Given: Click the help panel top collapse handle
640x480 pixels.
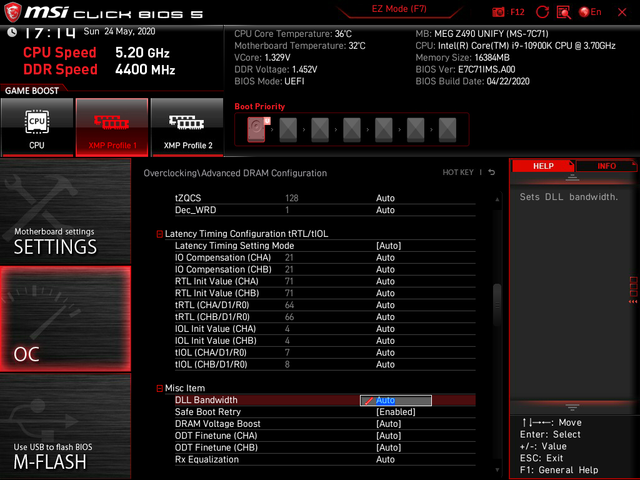Looking at the screenshot, I should (572, 178).
